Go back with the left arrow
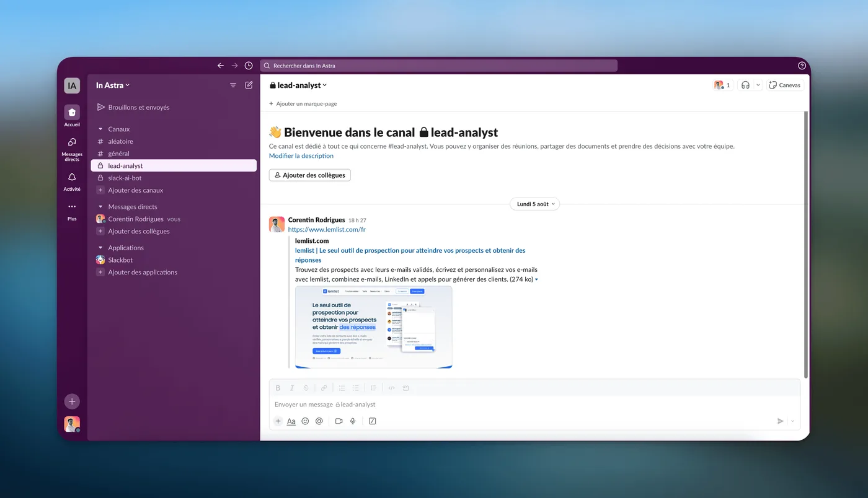 click(x=221, y=66)
